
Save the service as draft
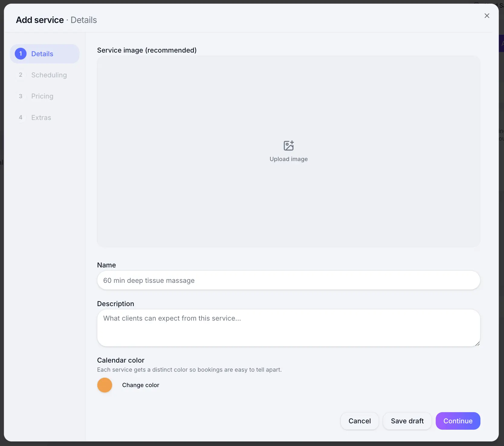pos(407,421)
